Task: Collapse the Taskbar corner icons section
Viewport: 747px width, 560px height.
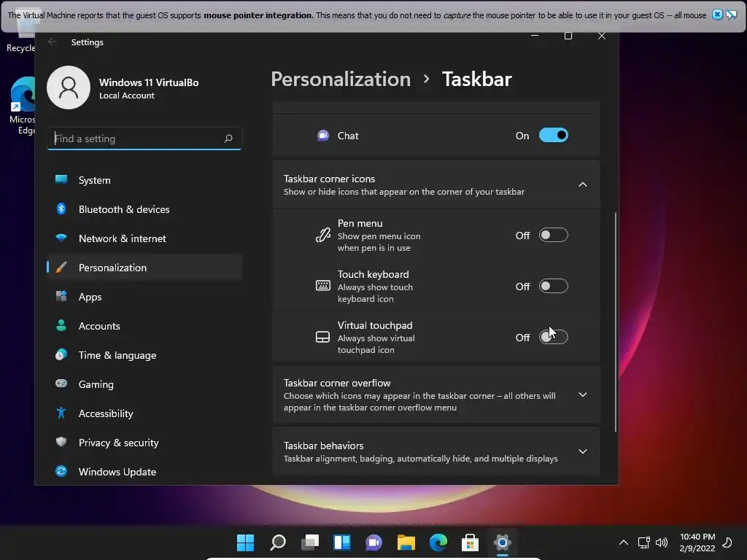Action: tap(582, 184)
